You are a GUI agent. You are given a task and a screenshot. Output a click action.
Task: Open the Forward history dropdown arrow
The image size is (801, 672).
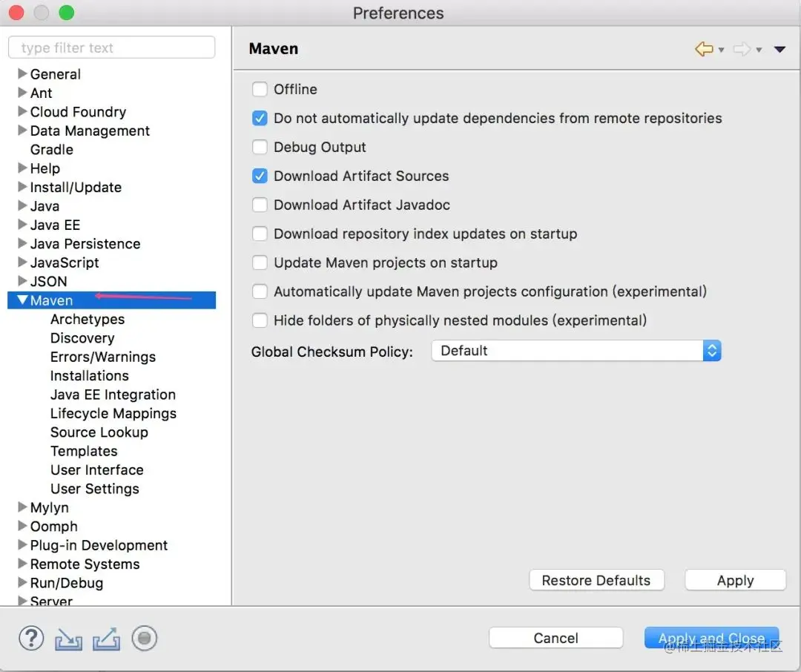(759, 50)
